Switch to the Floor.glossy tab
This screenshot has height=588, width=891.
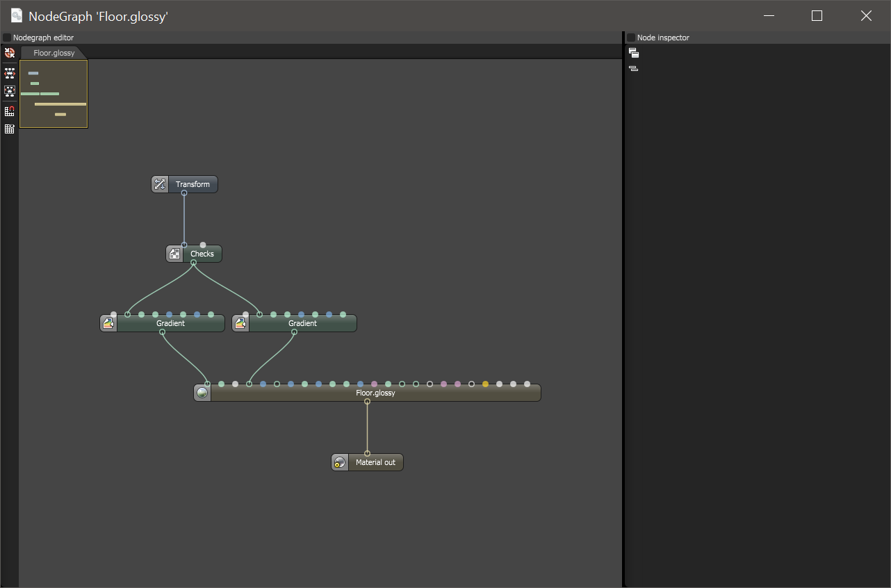click(54, 53)
